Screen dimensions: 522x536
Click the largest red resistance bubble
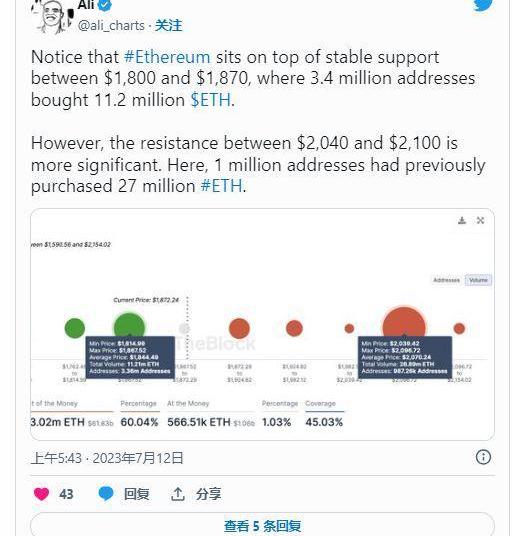pos(404,323)
